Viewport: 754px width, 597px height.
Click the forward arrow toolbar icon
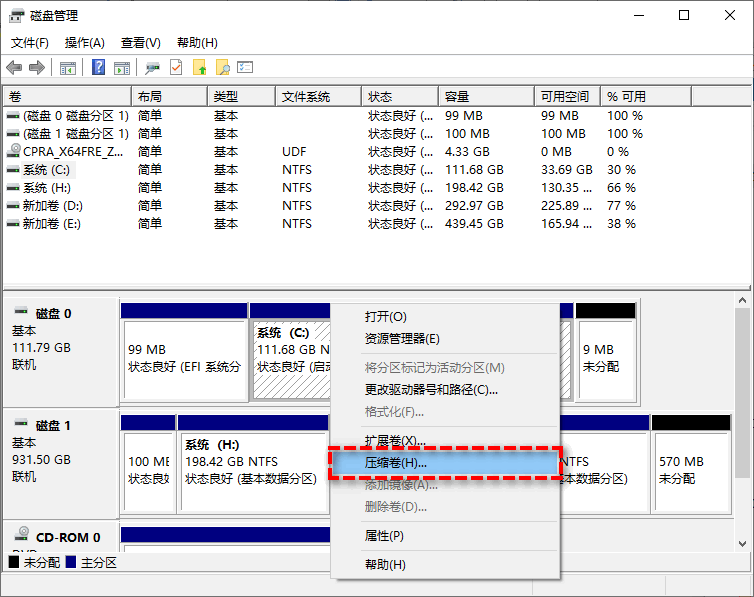tap(37, 68)
